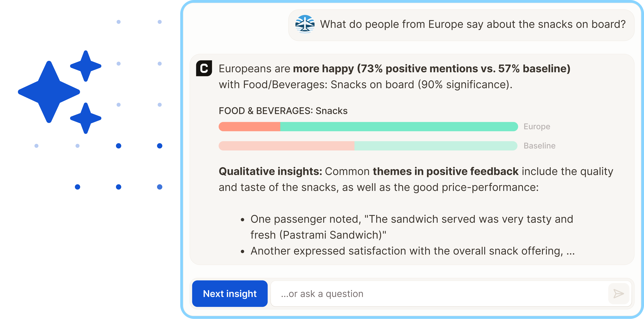
Task: Click the truncated 'Another expressed satisfaction' bullet
Action: 413,251
